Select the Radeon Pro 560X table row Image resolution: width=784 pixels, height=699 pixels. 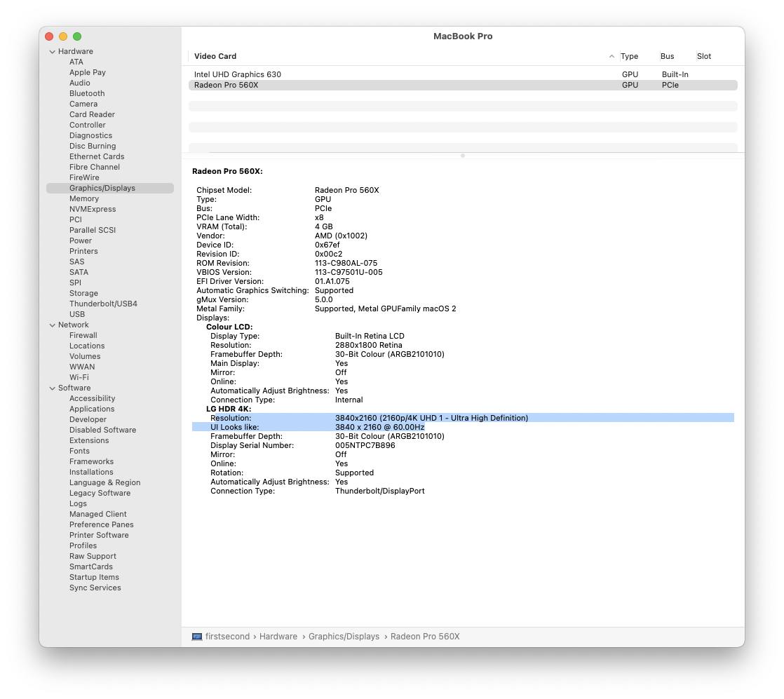click(463, 85)
